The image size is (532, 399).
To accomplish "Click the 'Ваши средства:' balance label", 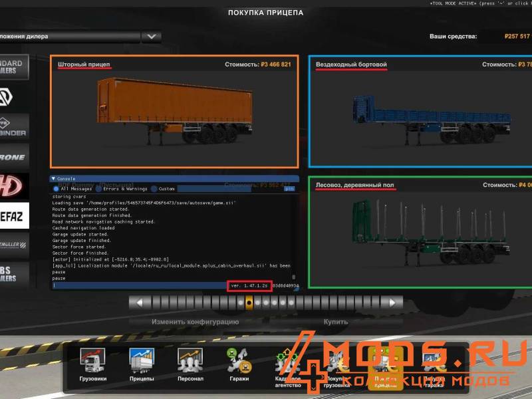I will 453,37.
